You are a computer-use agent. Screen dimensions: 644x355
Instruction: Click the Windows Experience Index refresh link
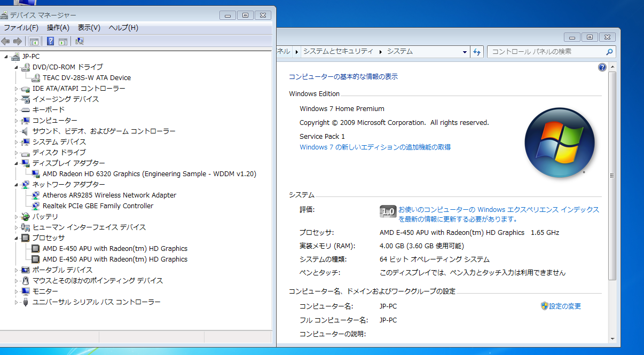[x=499, y=214]
